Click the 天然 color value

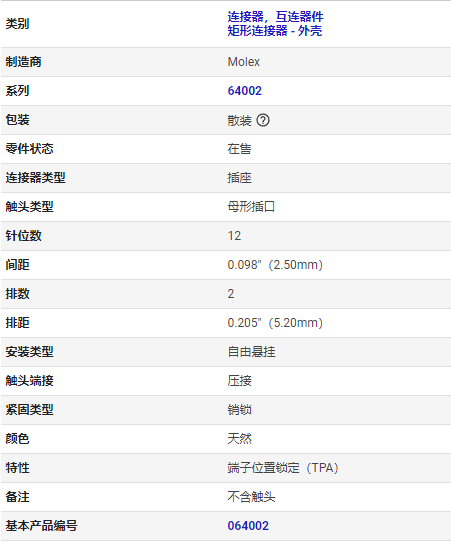(239, 439)
